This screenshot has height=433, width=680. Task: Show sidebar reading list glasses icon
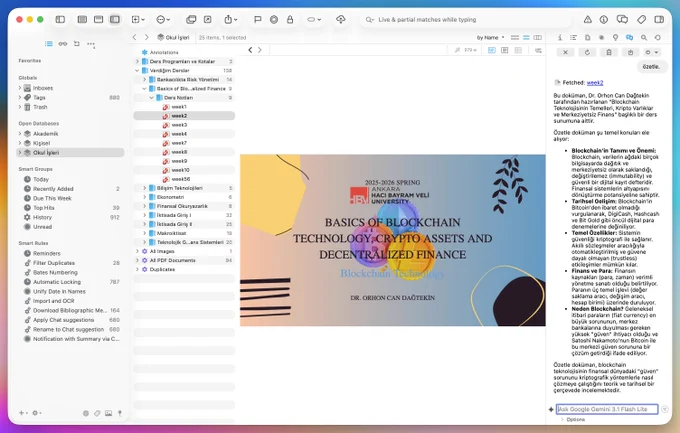click(x=63, y=44)
